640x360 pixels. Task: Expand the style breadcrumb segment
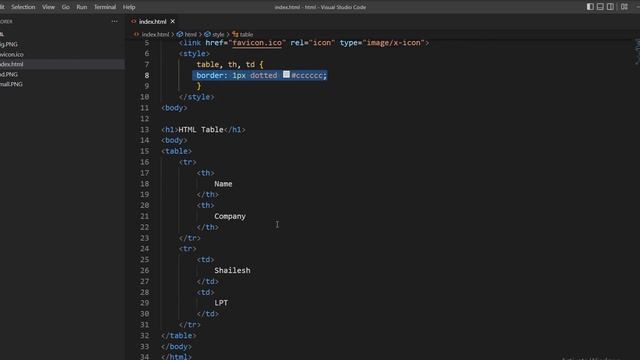[218, 34]
